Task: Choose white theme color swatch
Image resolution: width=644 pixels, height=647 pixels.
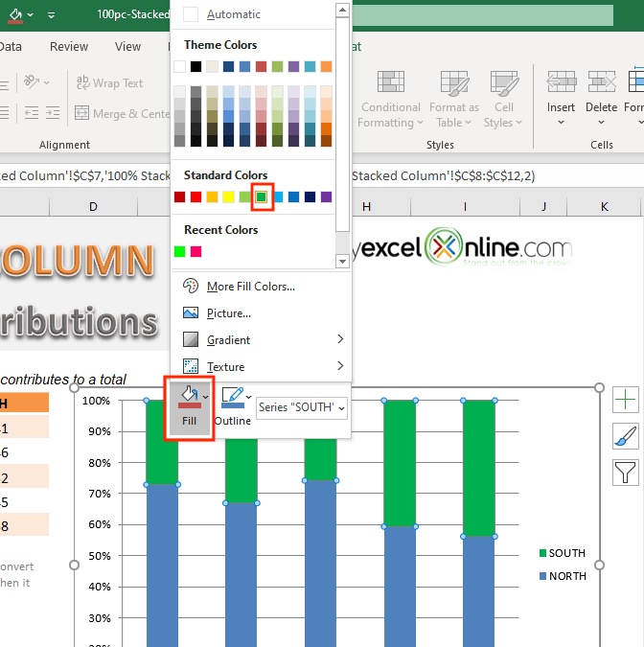Action: tap(179, 66)
